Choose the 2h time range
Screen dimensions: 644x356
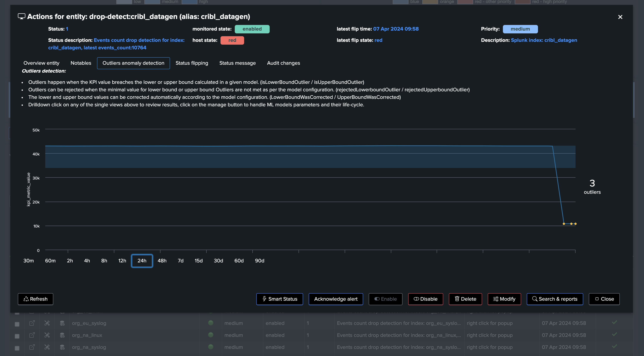[70, 261]
